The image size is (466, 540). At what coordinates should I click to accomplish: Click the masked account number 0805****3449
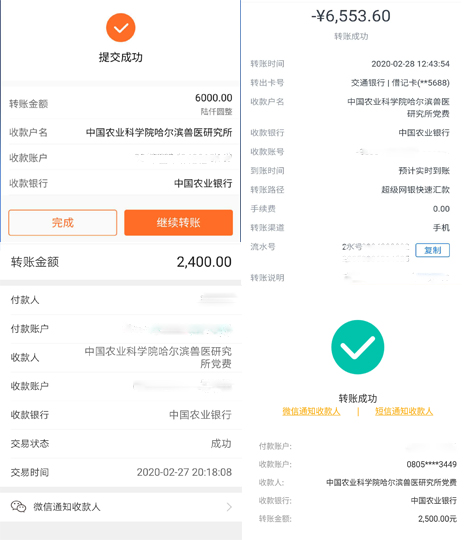click(x=432, y=464)
